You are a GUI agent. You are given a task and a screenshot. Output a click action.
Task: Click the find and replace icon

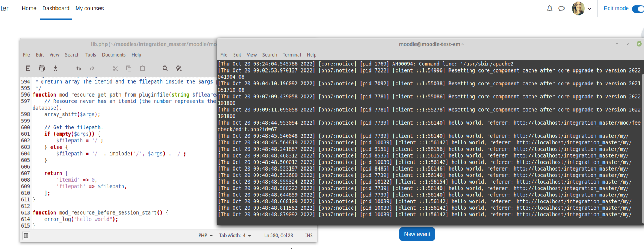click(x=179, y=68)
